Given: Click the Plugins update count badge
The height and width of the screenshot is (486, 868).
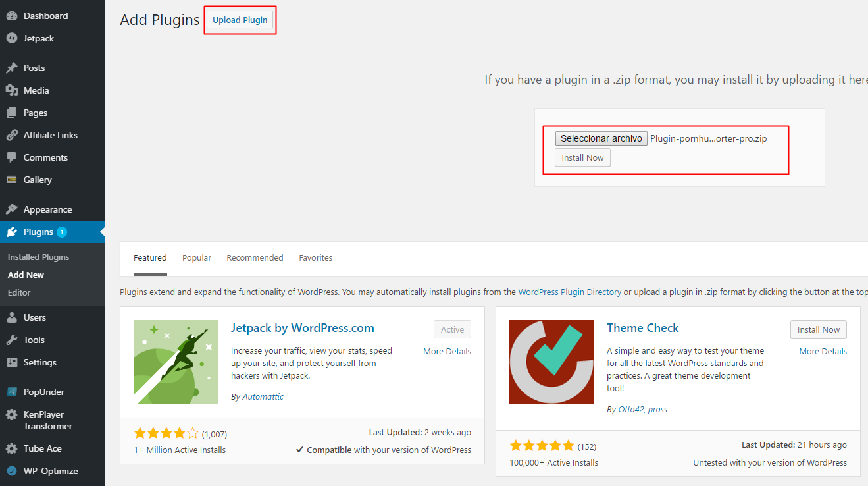Looking at the screenshot, I should [x=62, y=232].
